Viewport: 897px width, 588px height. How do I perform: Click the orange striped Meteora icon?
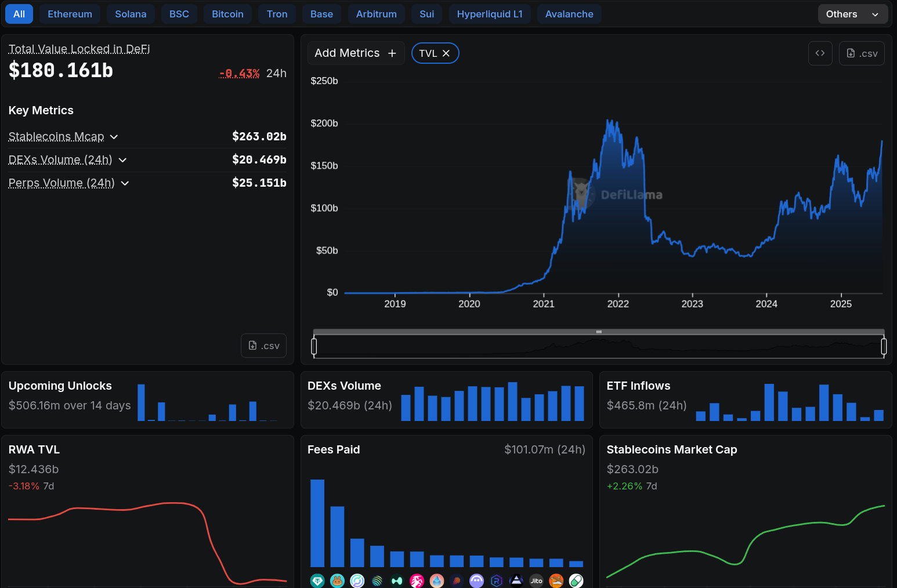pos(457,580)
